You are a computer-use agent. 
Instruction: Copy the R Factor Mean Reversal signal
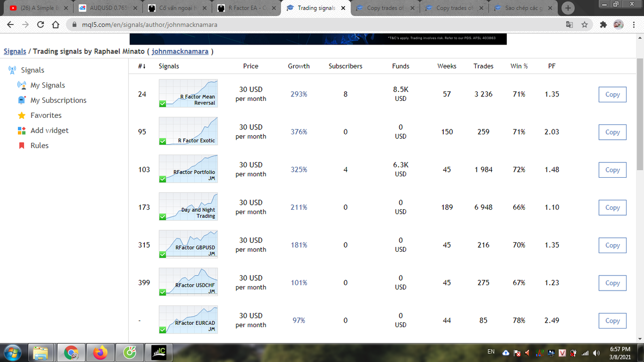[x=613, y=94]
